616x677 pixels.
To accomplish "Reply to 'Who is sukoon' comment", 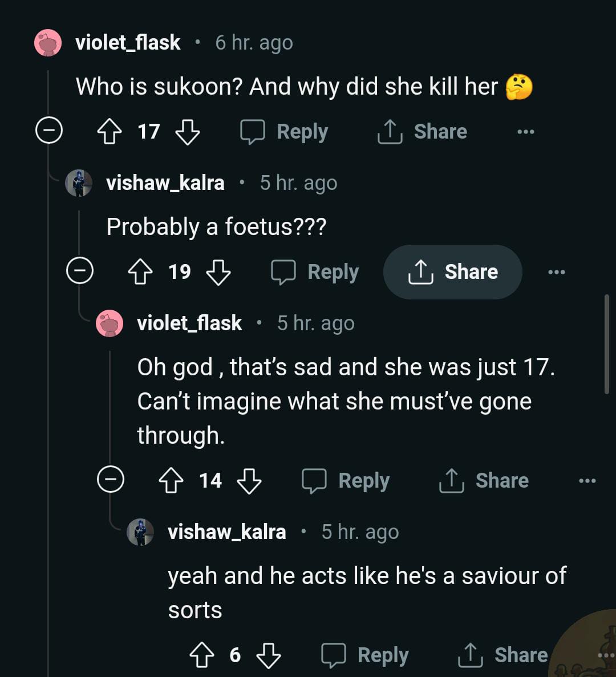I will 284,132.
